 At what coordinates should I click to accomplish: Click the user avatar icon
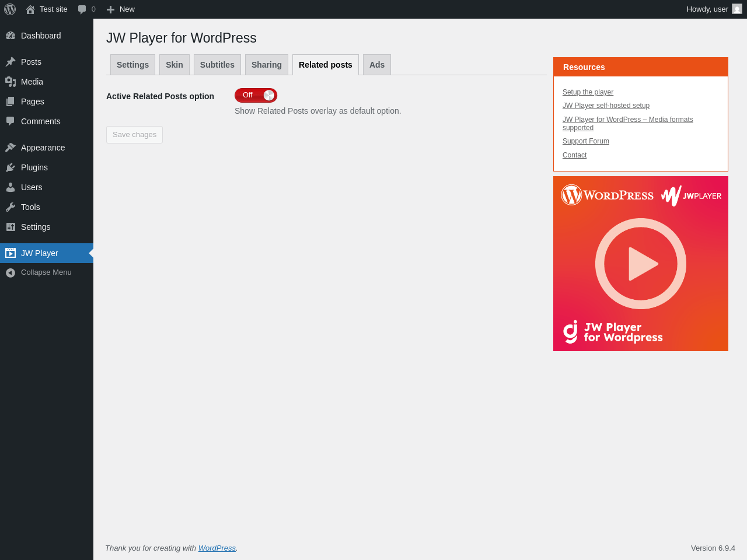pos(737,9)
